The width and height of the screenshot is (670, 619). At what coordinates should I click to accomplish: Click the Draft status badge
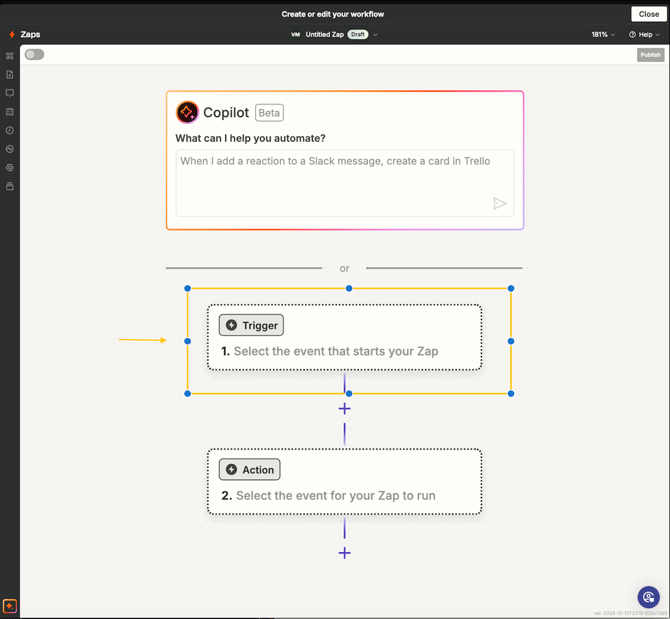[358, 35]
